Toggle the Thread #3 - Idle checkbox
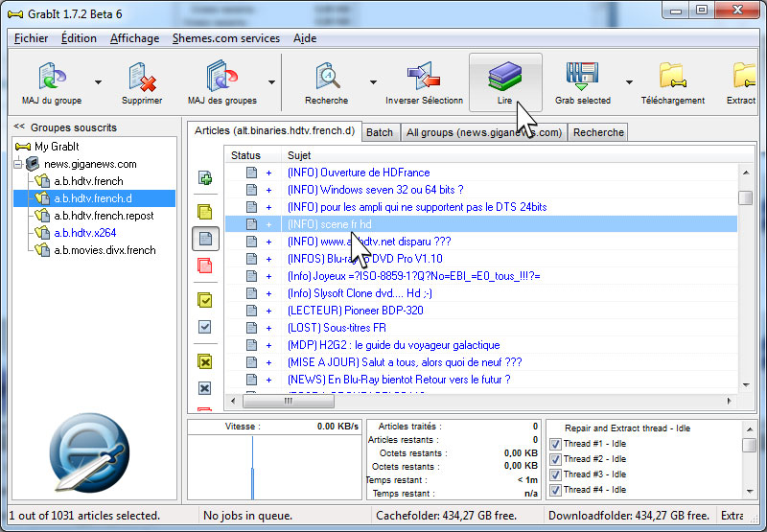The height and width of the screenshot is (532, 767). tap(555, 474)
